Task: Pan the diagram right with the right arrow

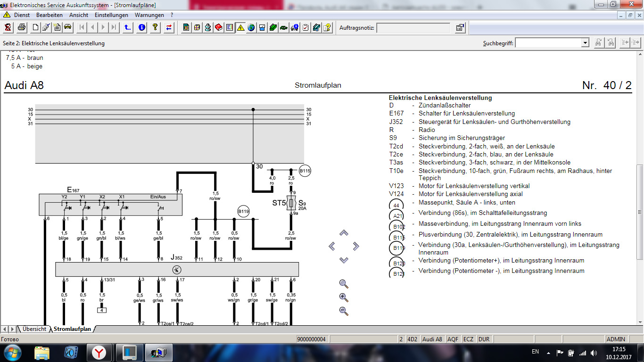Action: (x=356, y=246)
